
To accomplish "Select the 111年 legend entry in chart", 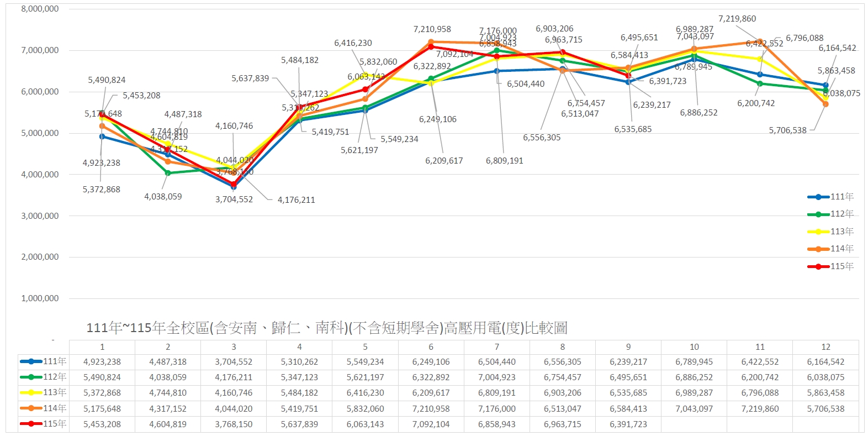I will [x=830, y=197].
